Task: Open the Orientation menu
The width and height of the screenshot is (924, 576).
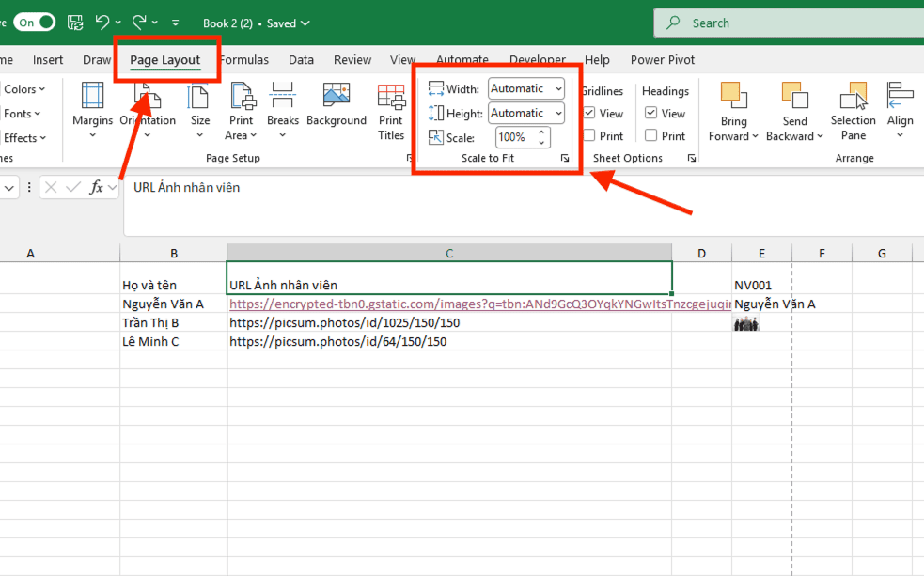Action: pos(148,111)
